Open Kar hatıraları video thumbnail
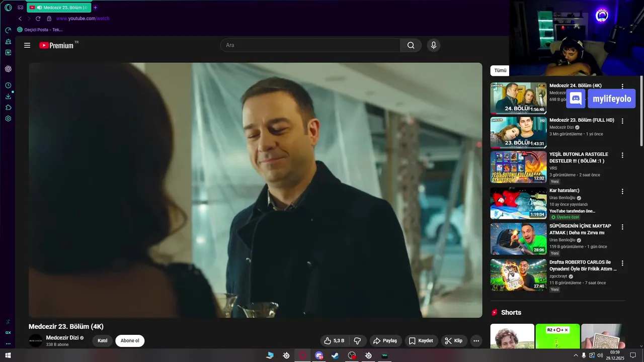 518,203
